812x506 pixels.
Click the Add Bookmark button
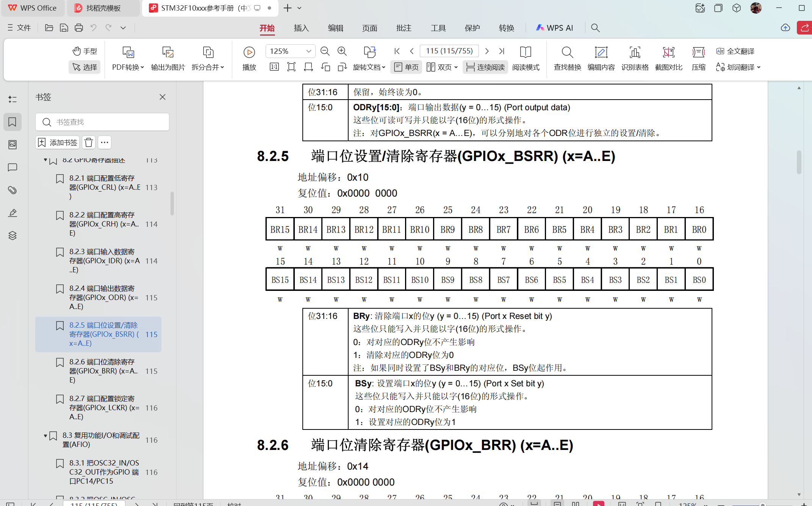[58, 142]
